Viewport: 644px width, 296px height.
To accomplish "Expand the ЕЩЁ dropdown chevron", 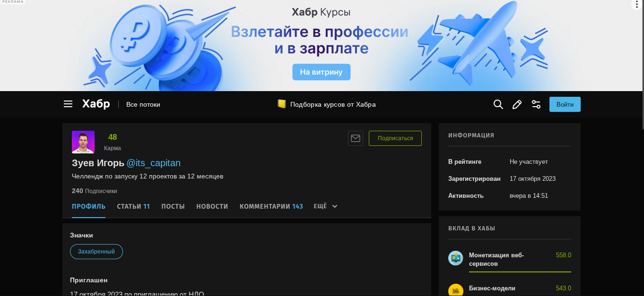I will coord(335,206).
